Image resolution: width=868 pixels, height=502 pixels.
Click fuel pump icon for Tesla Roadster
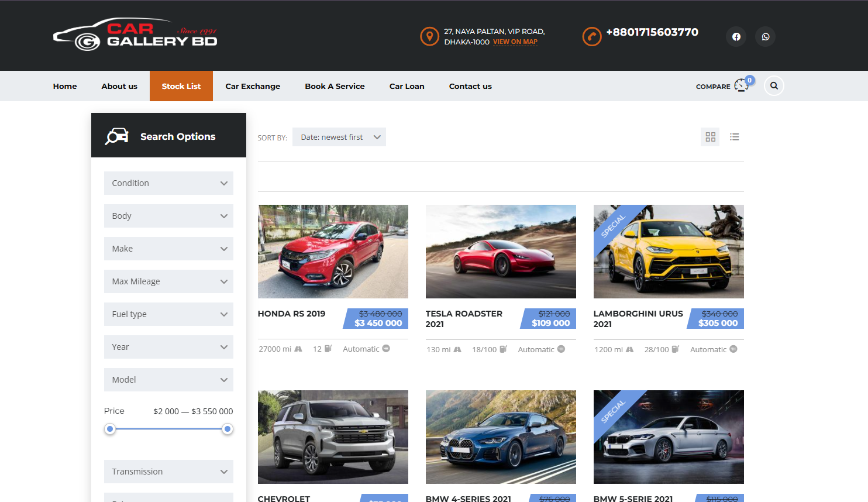point(503,349)
